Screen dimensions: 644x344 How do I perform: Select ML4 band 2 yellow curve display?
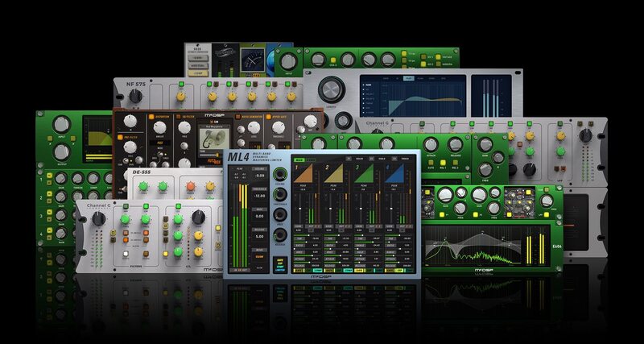tap(335, 173)
